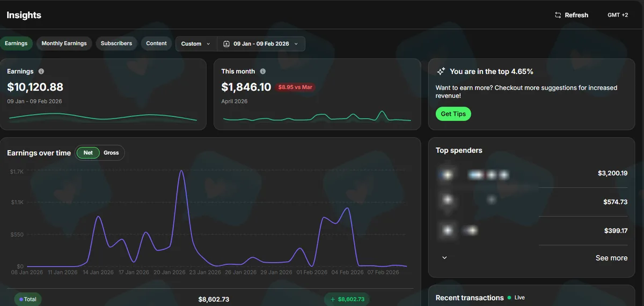Switch to the Monthly Earnings tab

pyautogui.click(x=64, y=43)
